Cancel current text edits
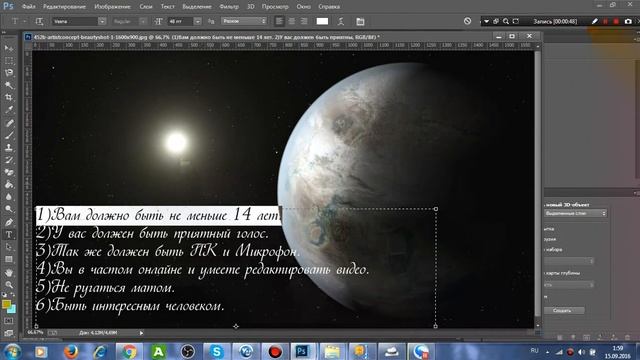Screen dimensions: 640x360 (467, 21)
